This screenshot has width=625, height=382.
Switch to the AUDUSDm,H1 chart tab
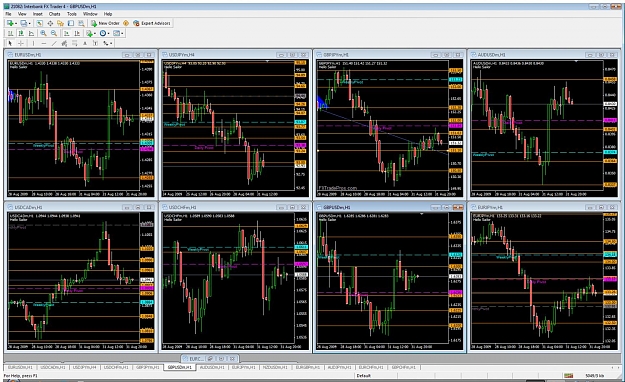tap(212, 367)
